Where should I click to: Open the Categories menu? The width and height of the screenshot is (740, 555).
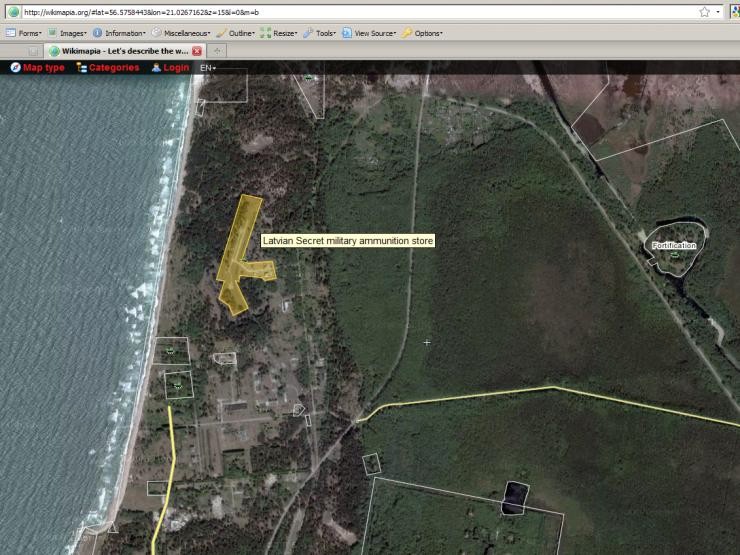point(107,68)
